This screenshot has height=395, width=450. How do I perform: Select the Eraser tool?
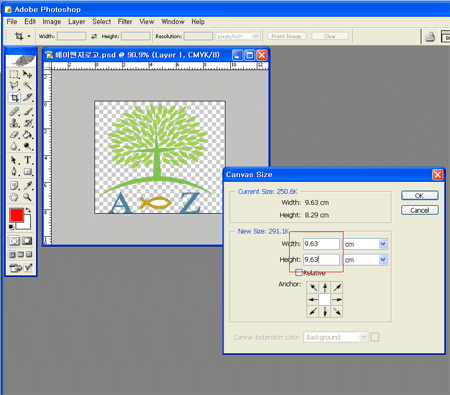click(14, 135)
